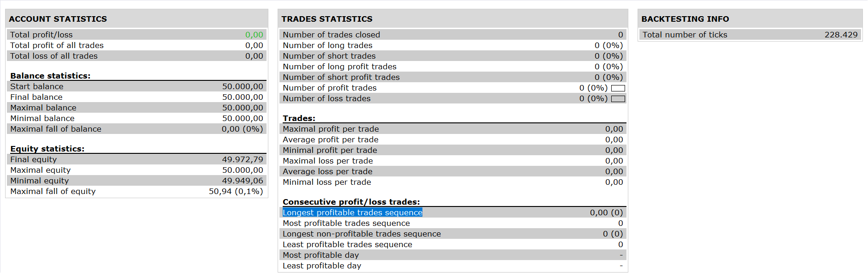The width and height of the screenshot is (868, 273).
Task: Click the Minimal equity value
Action: [x=242, y=181]
